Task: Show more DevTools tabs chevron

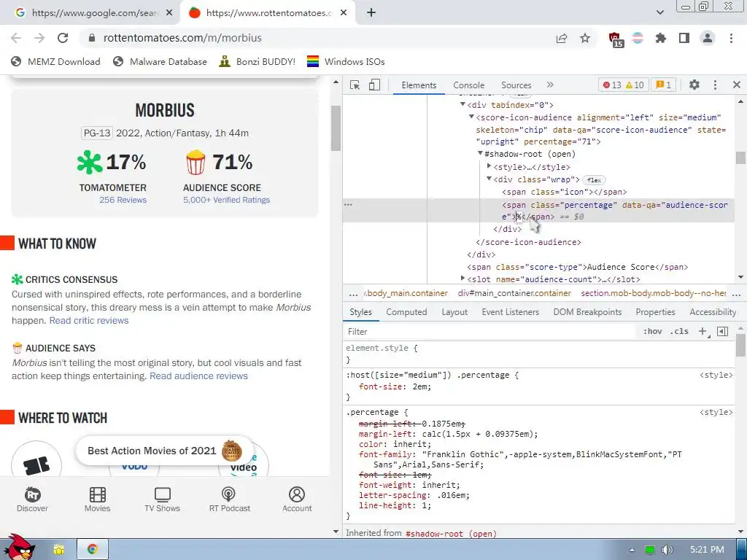Action: point(550,85)
